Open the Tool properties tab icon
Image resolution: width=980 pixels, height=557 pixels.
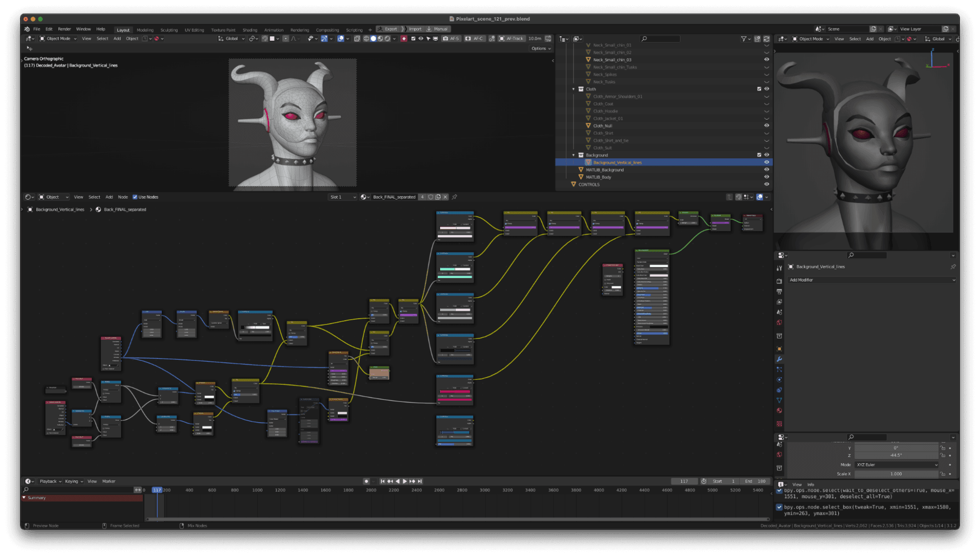(779, 268)
